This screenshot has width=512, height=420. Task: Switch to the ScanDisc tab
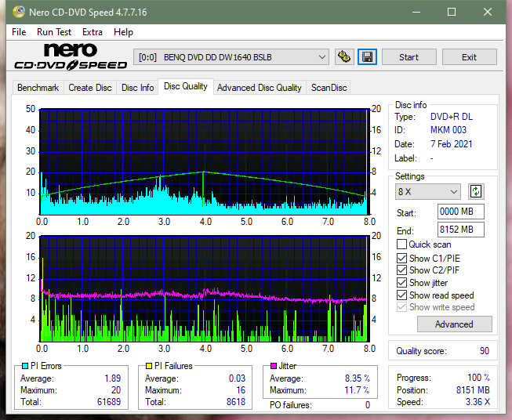(329, 88)
